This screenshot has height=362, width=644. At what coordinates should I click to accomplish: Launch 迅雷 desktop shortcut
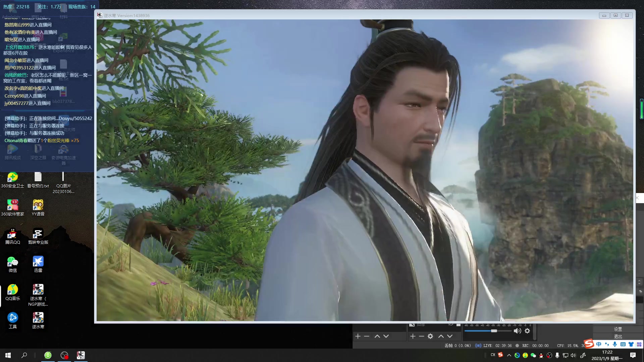pyautogui.click(x=38, y=264)
